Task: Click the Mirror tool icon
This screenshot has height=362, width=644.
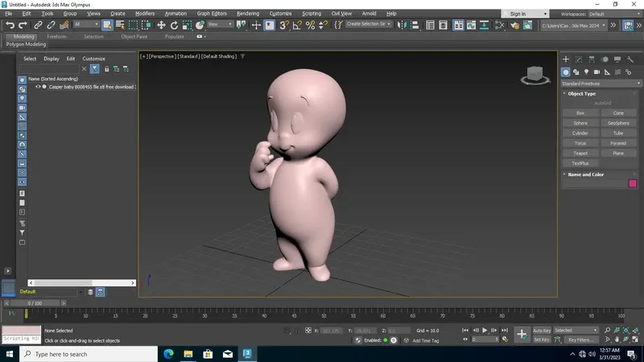Action: (402, 25)
